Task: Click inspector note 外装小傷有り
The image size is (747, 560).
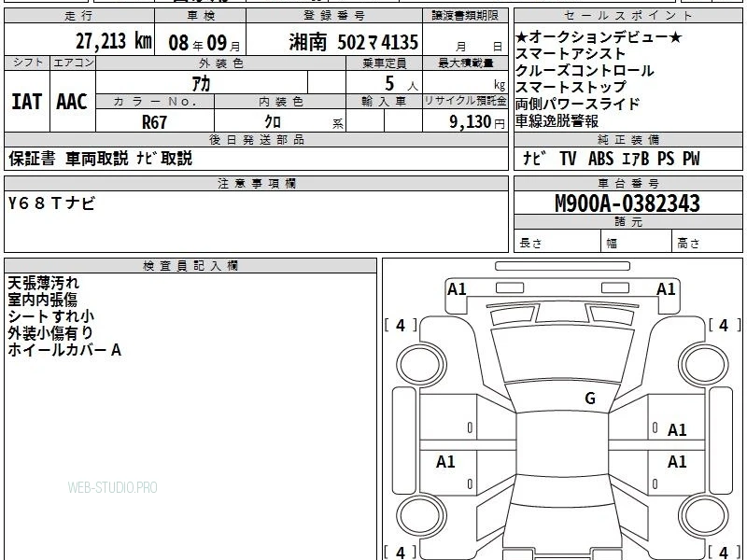Action: [x=50, y=333]
